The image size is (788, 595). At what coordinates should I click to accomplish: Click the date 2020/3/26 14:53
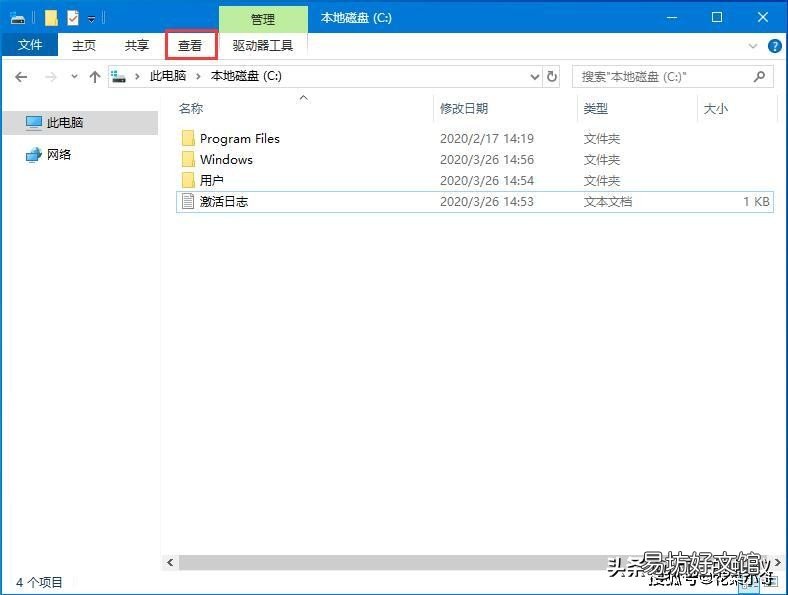(x=487, y=202)
